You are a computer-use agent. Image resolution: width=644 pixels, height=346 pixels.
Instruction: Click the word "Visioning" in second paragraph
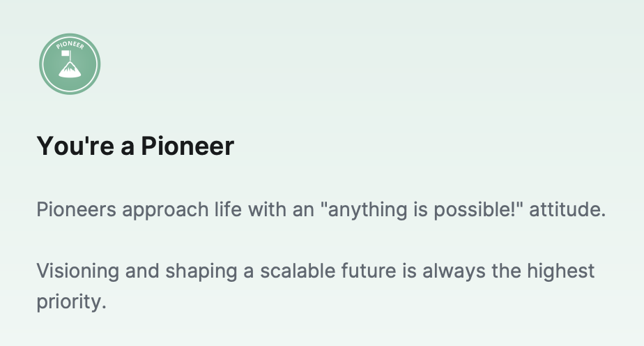[78, 271]
